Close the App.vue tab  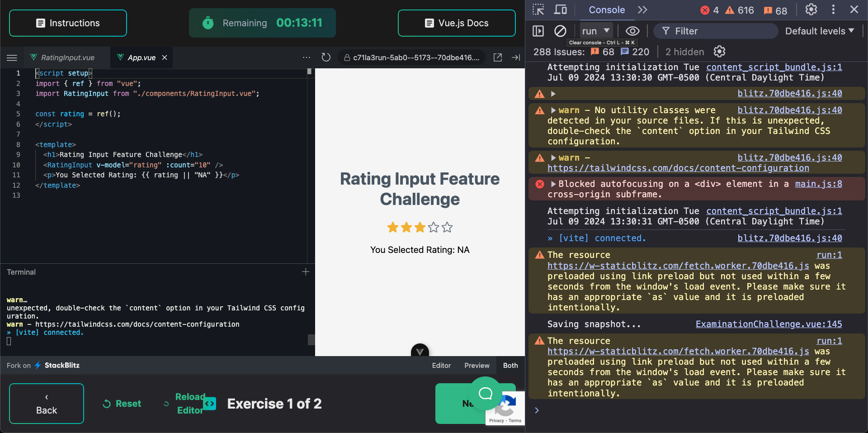pos(165,57)
